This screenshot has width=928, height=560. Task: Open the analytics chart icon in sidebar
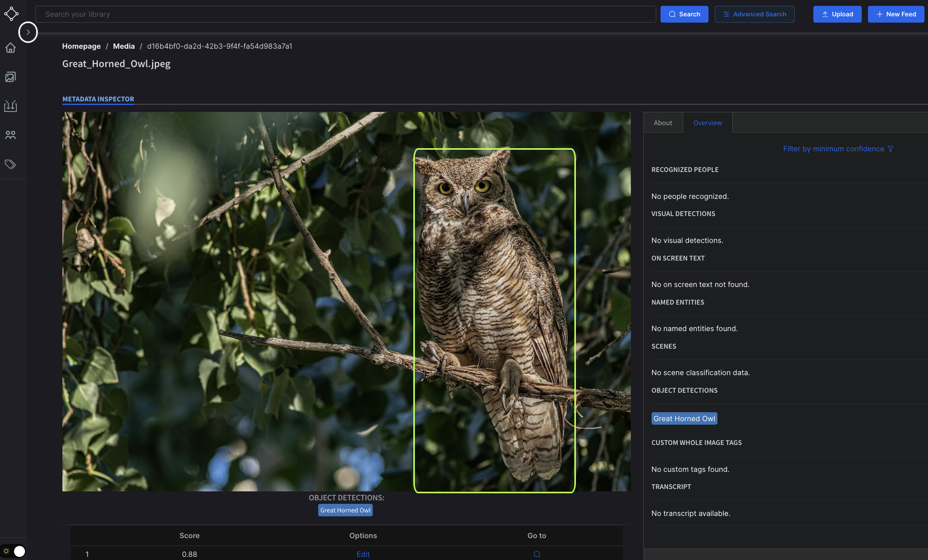pyautogui.click(x=11, y=106)
